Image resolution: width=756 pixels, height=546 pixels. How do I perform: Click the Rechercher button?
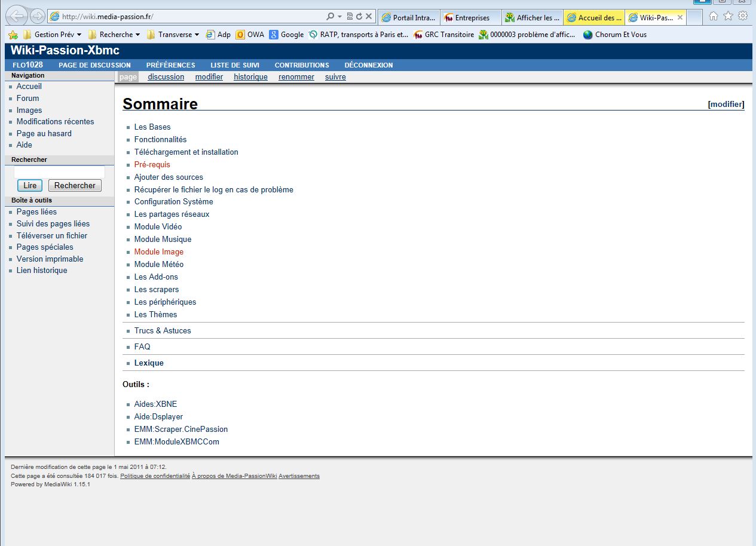(x=75, y=185)
